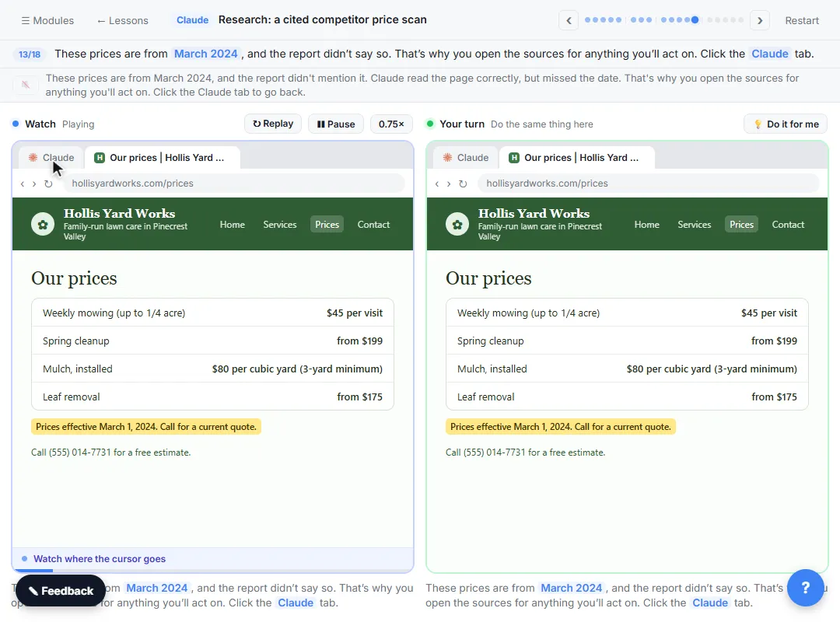
Task: Select Our prices tab in Your turn browser
Action: pyautogui.click(x=577, y=158)
